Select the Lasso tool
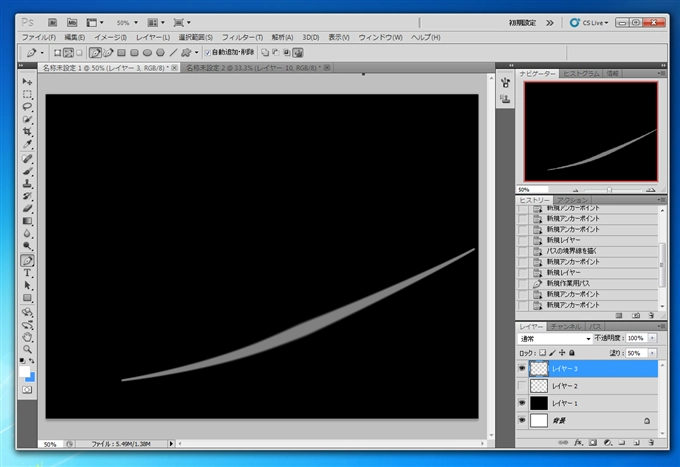 (27, 107)
